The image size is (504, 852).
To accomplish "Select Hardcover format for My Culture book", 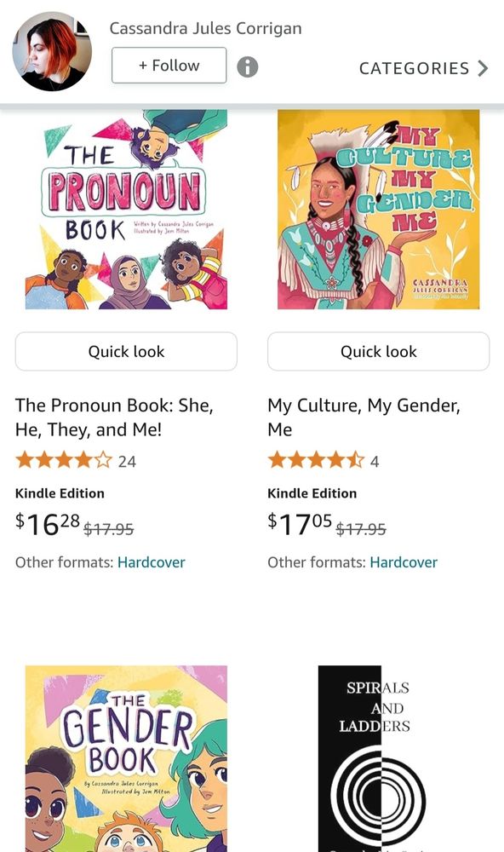I will (404, 562).
